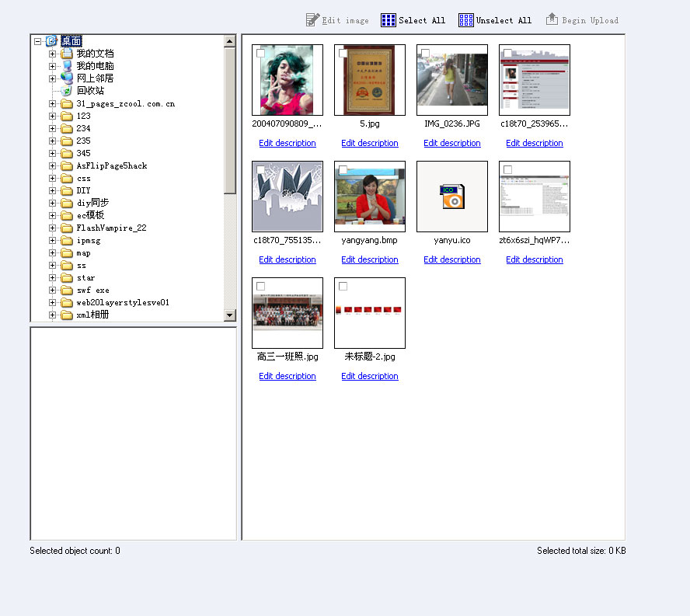Click the Begin Upload arrow icon
Screen dimensions: 690x616
point(552,19)
